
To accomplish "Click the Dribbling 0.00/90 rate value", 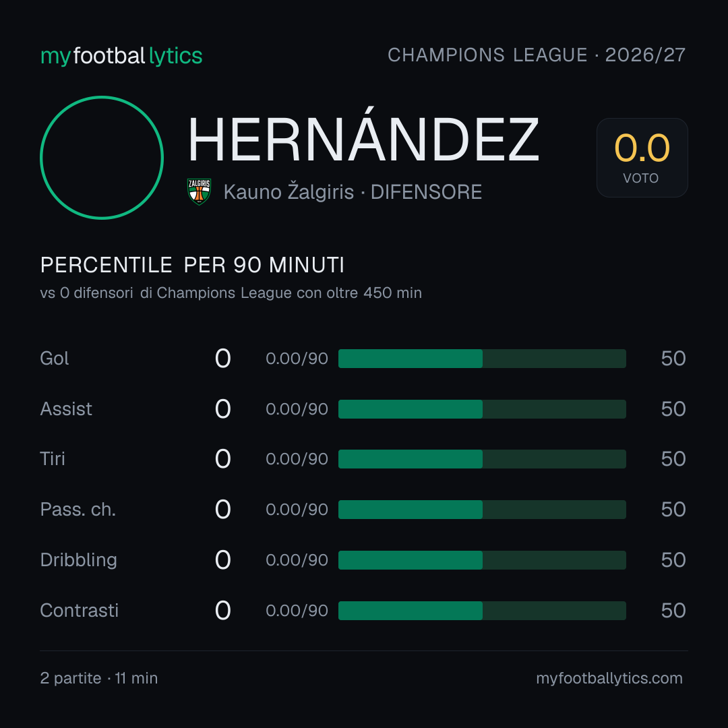I will (x=297, y=560).
